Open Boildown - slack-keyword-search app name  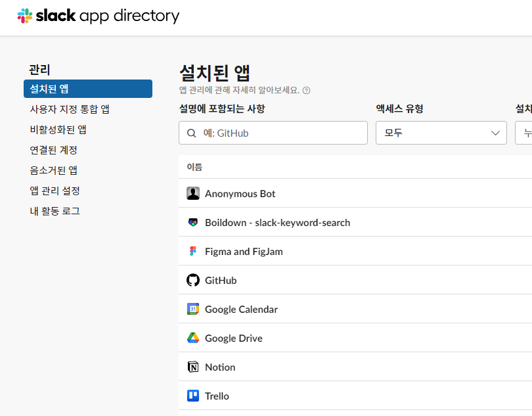(278, 222)
